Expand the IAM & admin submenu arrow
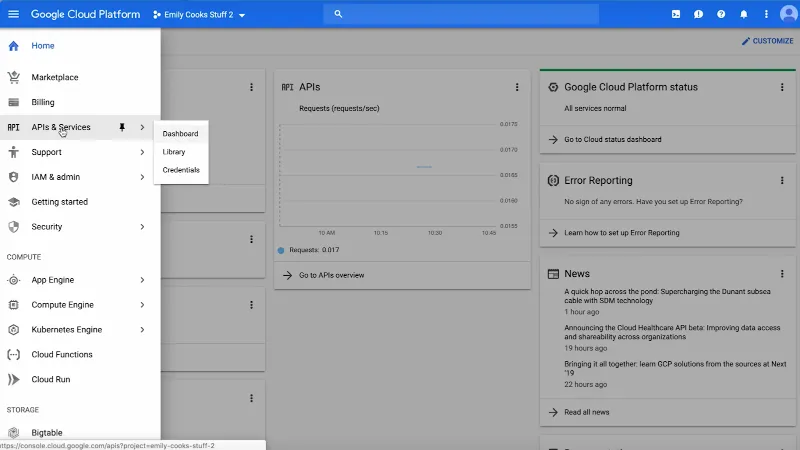Screen dimensions: 800x450 point(142,177)
